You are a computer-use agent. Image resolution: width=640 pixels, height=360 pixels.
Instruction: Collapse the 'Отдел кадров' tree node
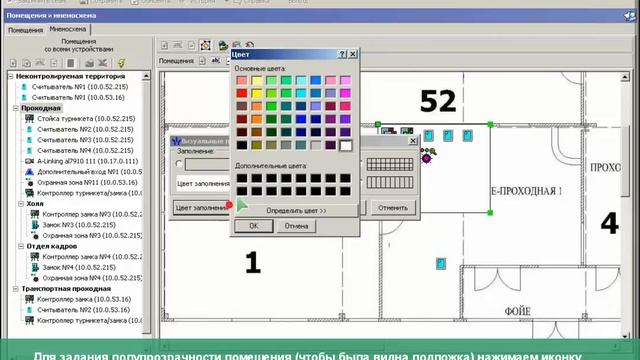point(21,246)
